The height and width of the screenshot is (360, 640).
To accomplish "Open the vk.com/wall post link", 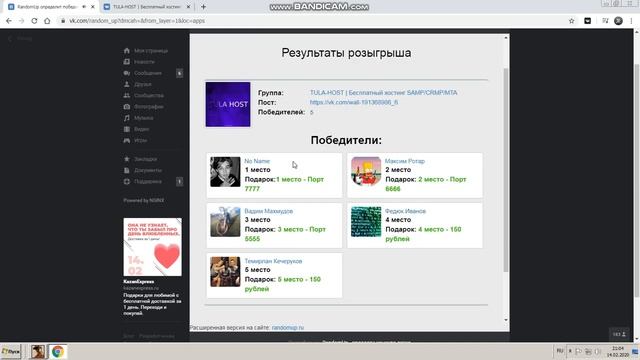I will pyautogui.click(x=354, y=102).
